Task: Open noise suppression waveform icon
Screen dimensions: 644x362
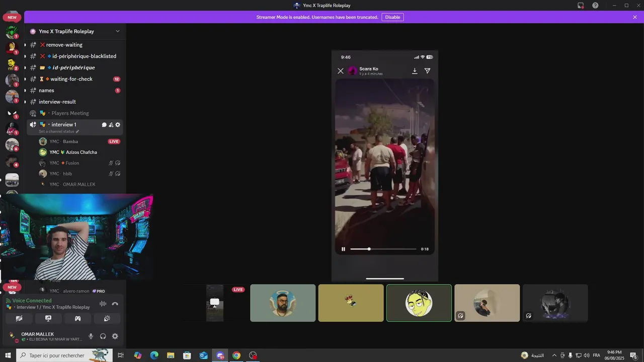Action: (103, 304)
